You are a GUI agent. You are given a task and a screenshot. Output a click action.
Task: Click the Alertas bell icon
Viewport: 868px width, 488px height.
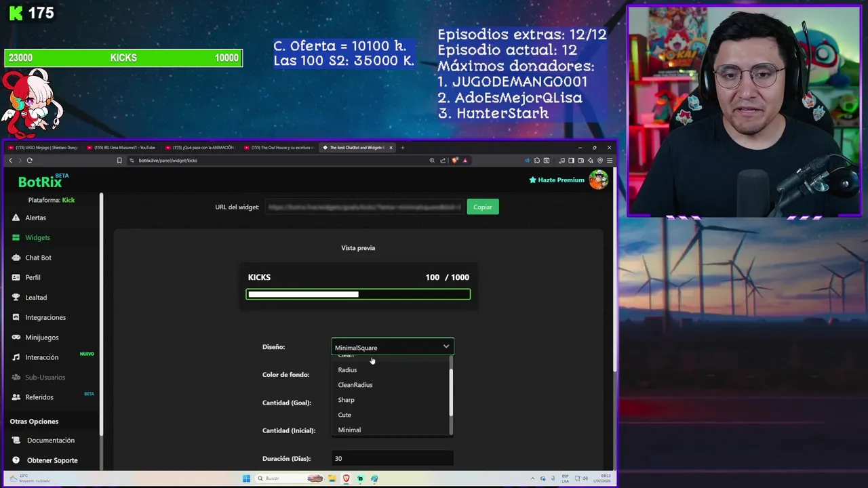16,218
